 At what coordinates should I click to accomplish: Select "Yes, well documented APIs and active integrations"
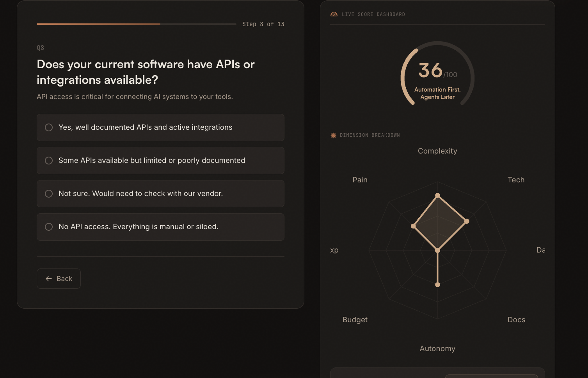pyautogui.click(x=160, y=127)
